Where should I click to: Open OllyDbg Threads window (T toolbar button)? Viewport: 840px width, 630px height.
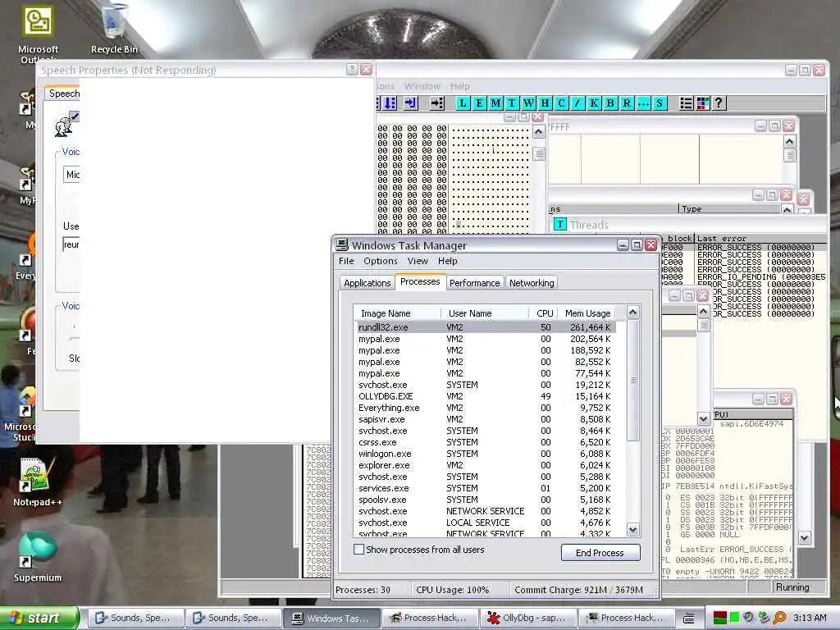(x=512, y=103)
